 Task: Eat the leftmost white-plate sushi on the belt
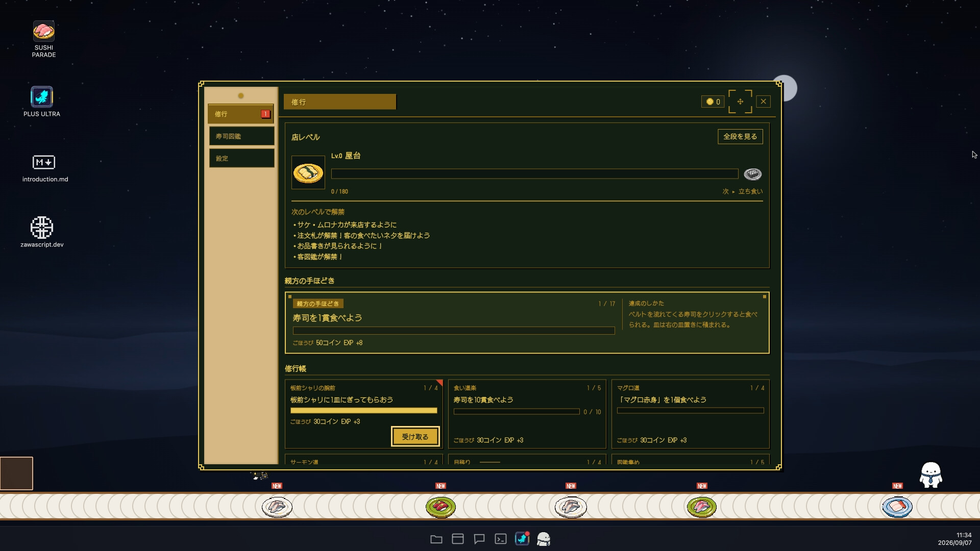click(277, 507)
